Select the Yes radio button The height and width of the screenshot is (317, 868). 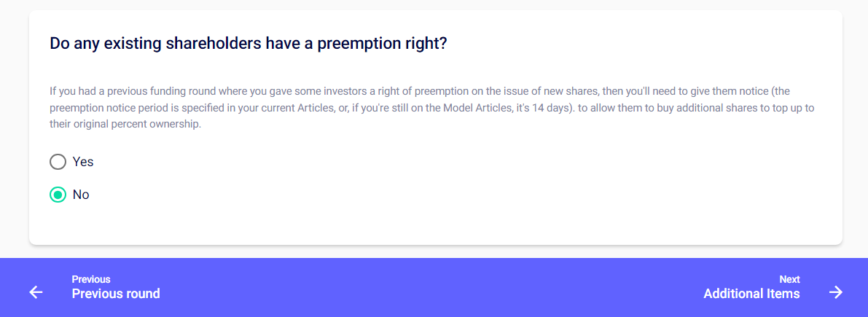[58, 162]
